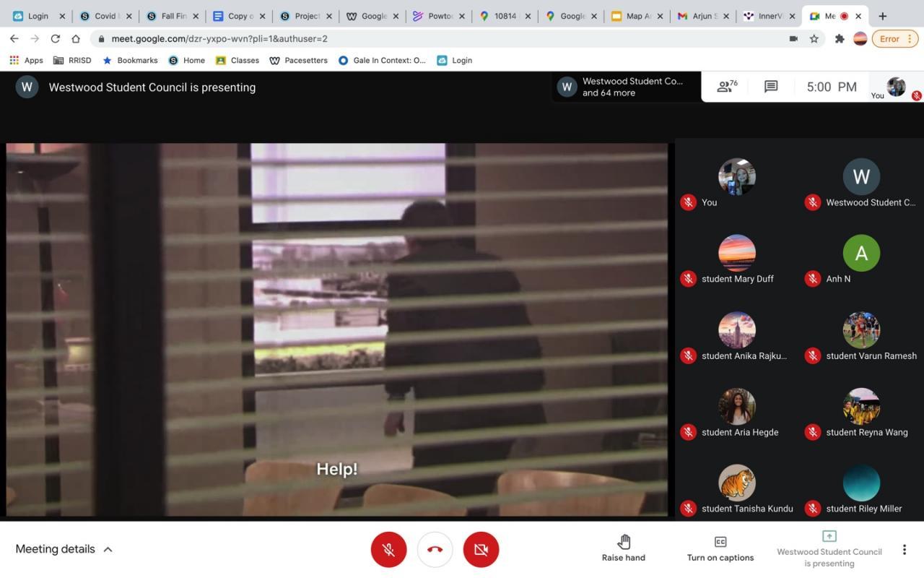
Task: Open the Bookmarks star bookmark
Action: click(x=130, y=61)
